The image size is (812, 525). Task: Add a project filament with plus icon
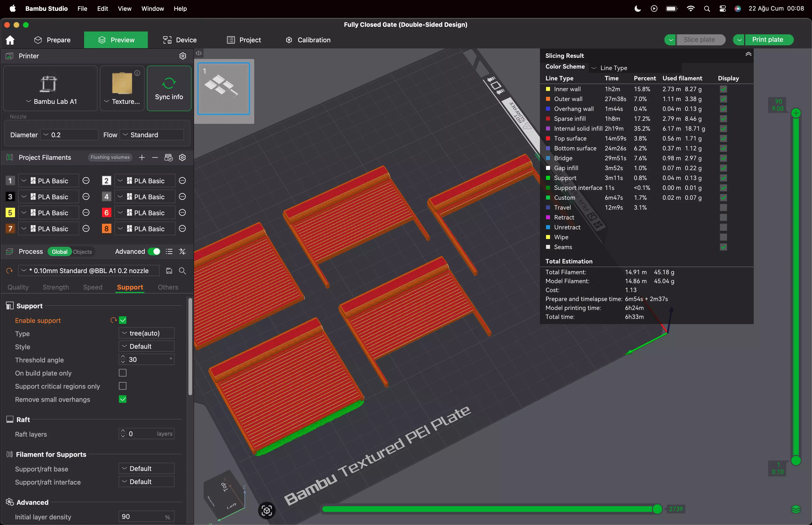click(142, 157)
